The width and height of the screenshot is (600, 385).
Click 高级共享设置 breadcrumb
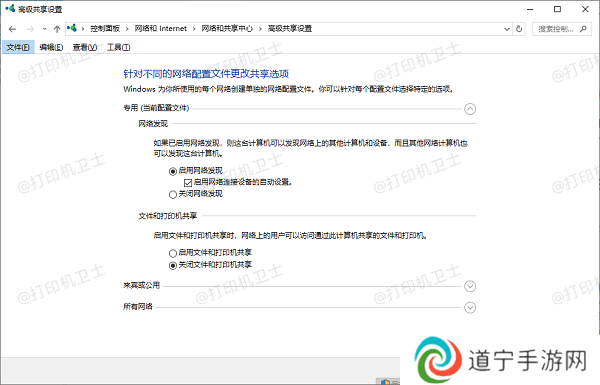coord(290,28)
